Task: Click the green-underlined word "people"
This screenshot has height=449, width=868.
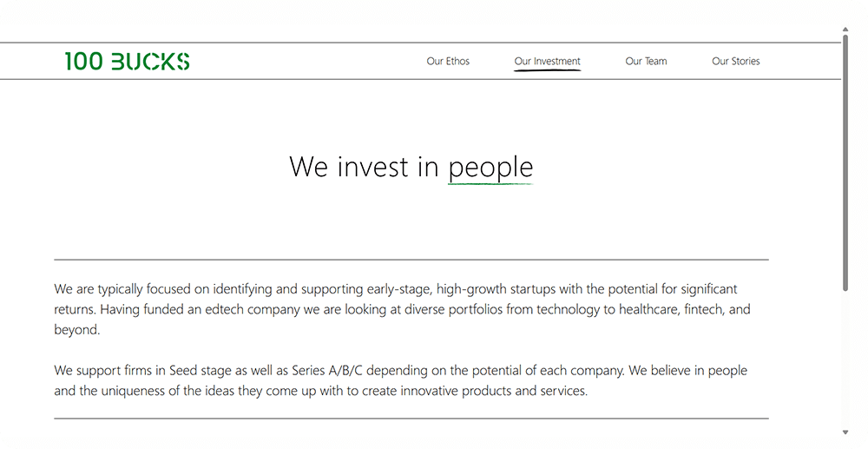Action: (490, 167)
